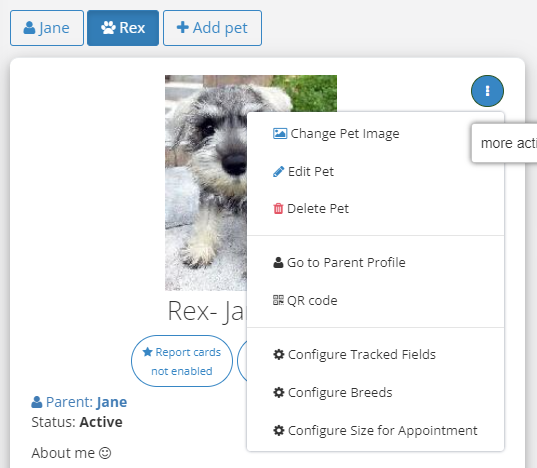Choose Edit Pet from the menu

375,172
